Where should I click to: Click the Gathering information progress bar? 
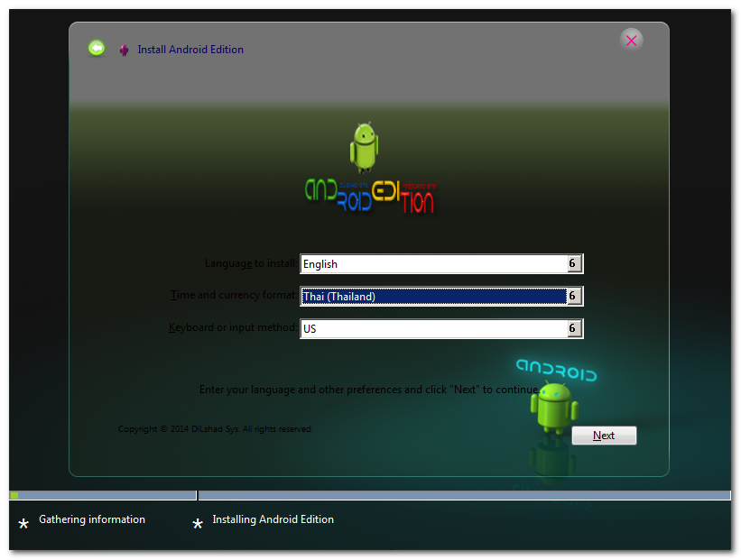[103, 495]
